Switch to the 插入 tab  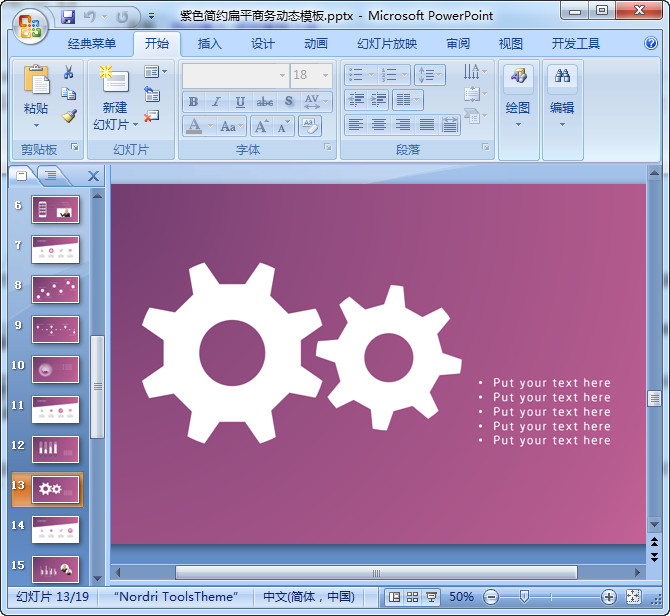pos(209,44)
